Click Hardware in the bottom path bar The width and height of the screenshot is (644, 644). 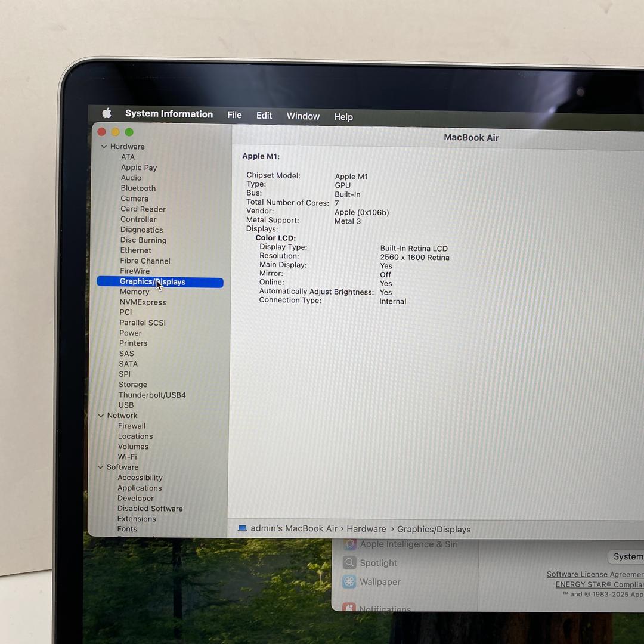(x=366, y=529)
